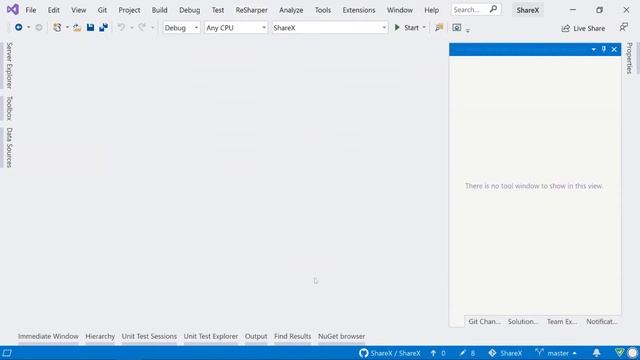This screenshot has height=360, width=640.
Task: Open the ShareX startup project dropdown
Action: 329,27
